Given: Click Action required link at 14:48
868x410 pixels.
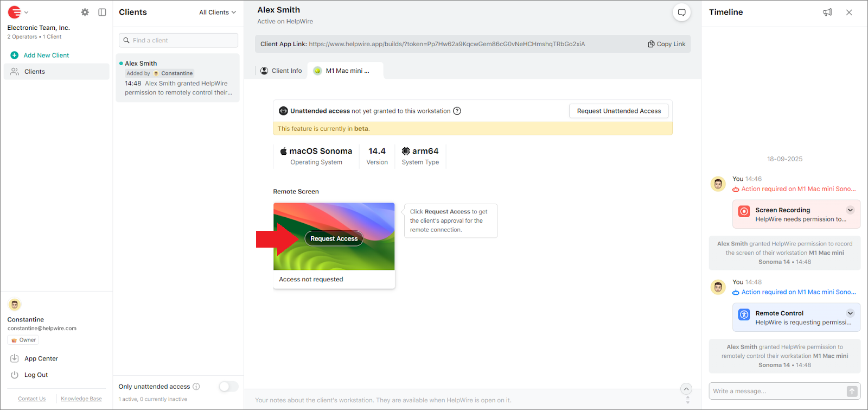Looking at the screenshot, I should coord(794,292).
